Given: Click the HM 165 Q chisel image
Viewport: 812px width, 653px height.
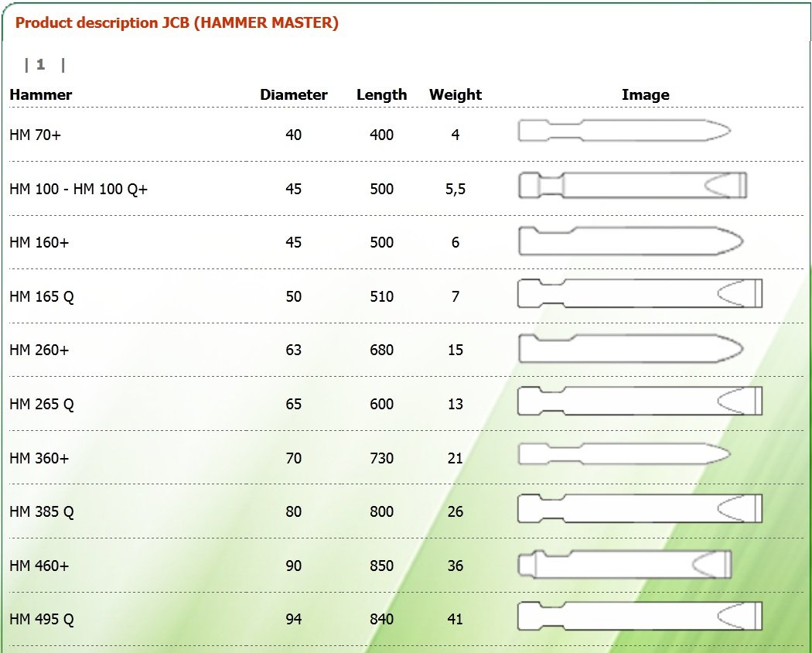Looking at the screenshot, I should tap(640, 293).
